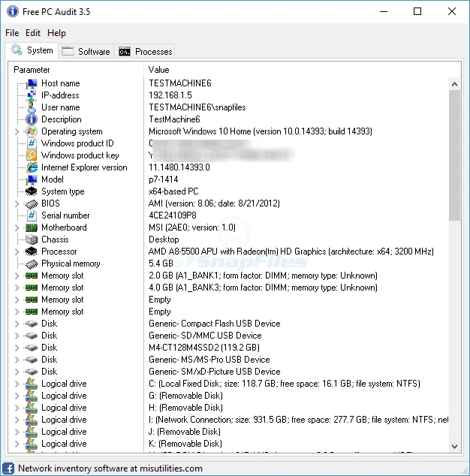Close the Free PC Audit window
The height and width of the screenshot is (476, 470).
pos(452,11)
